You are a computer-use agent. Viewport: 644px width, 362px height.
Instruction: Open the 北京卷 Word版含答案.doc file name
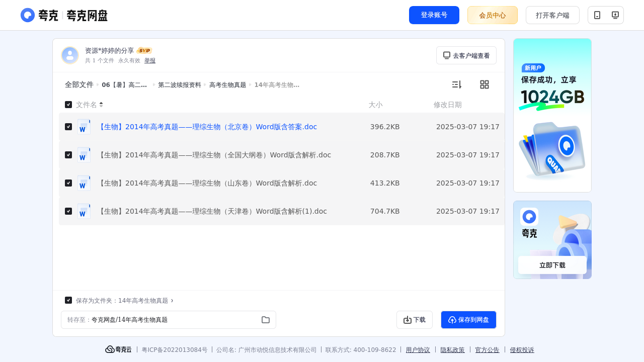tap(207, 127)
